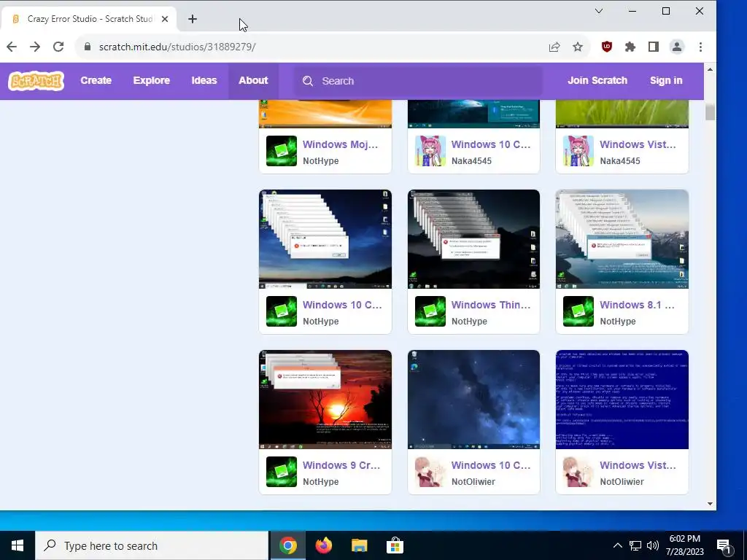Open Extensions puzzle icon
Image resolution: width=747 pixels, height=560 pixels.
click(630, 47)
